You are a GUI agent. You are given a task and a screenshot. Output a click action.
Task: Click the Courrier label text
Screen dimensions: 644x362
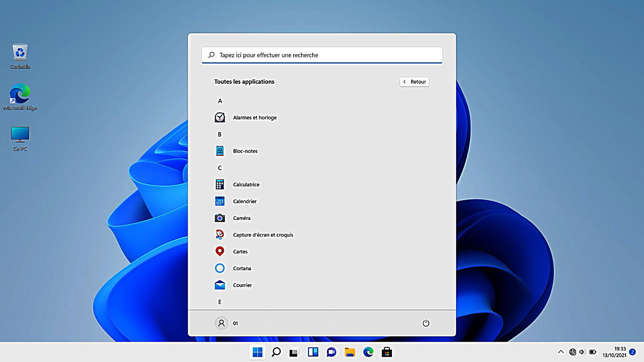(x=242, y=285)
